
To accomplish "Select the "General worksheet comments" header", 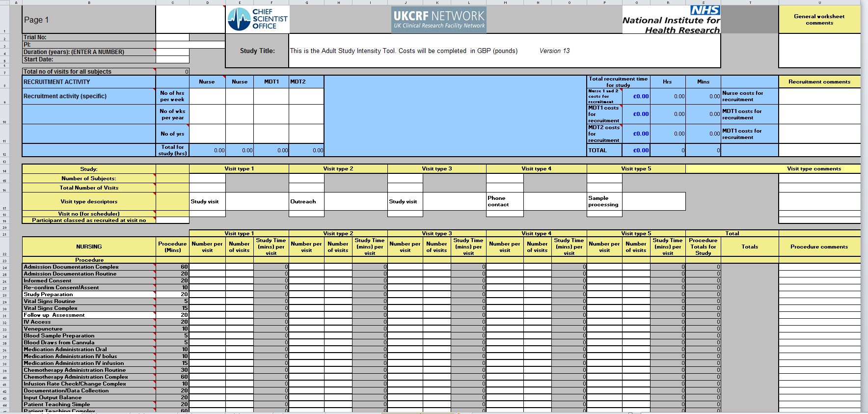I will click(819, 20).
